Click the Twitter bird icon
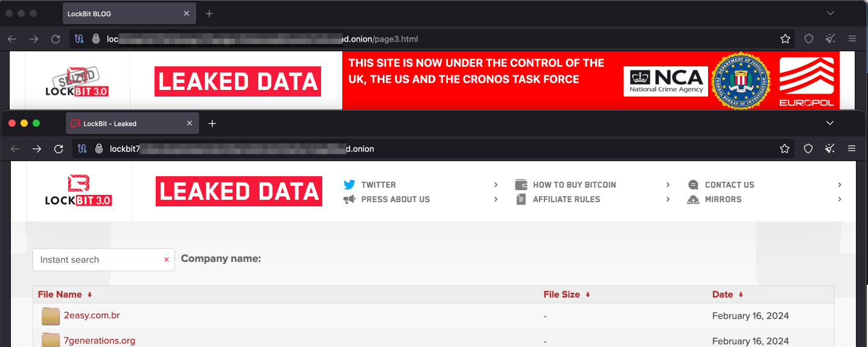868x347 pixels. [349, 185]
